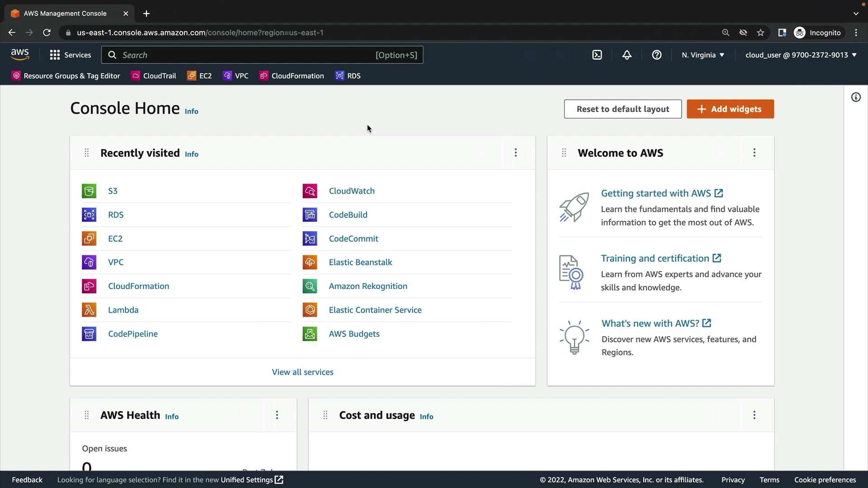Click the notifications bell icon
The height and width of the screenshot is (488, 868).
click(627, 55)
